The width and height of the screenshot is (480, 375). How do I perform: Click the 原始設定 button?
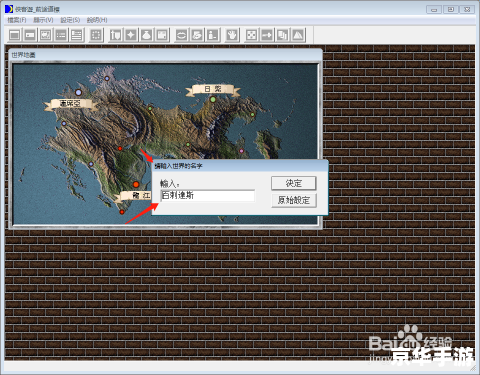pos(294,200)
